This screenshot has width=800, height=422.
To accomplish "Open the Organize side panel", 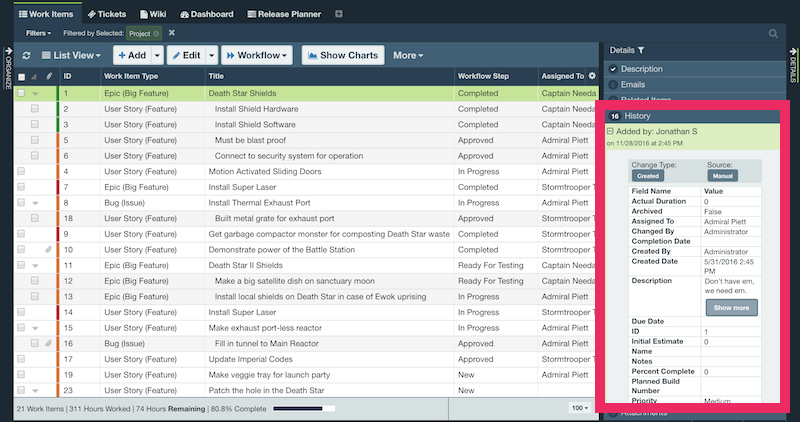I will (x=8, y=68).
